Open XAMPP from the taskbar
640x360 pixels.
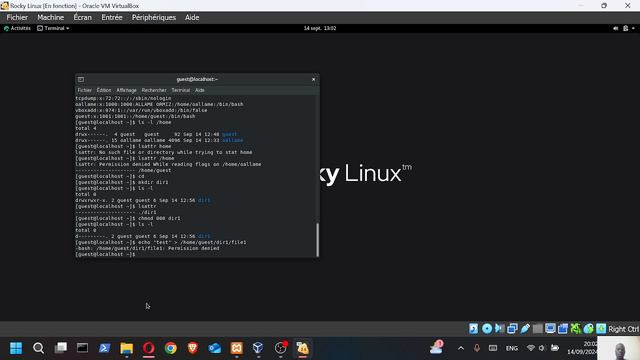237,348
